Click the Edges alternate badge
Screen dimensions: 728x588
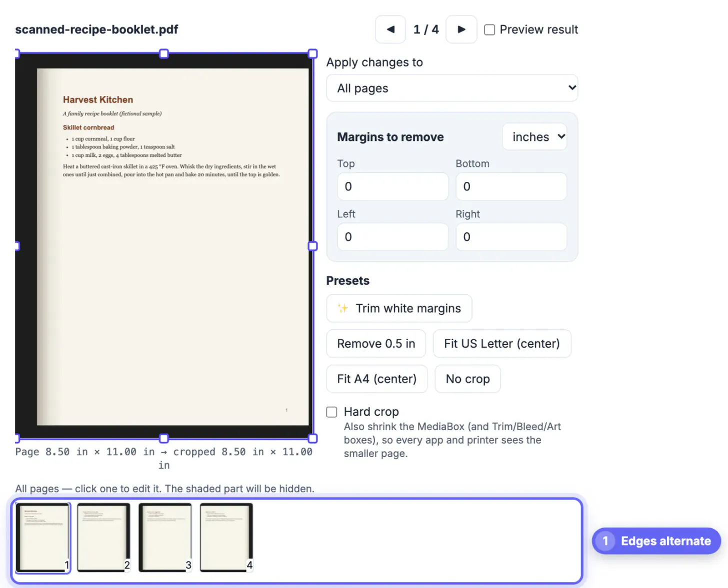[x=656, y=541]
